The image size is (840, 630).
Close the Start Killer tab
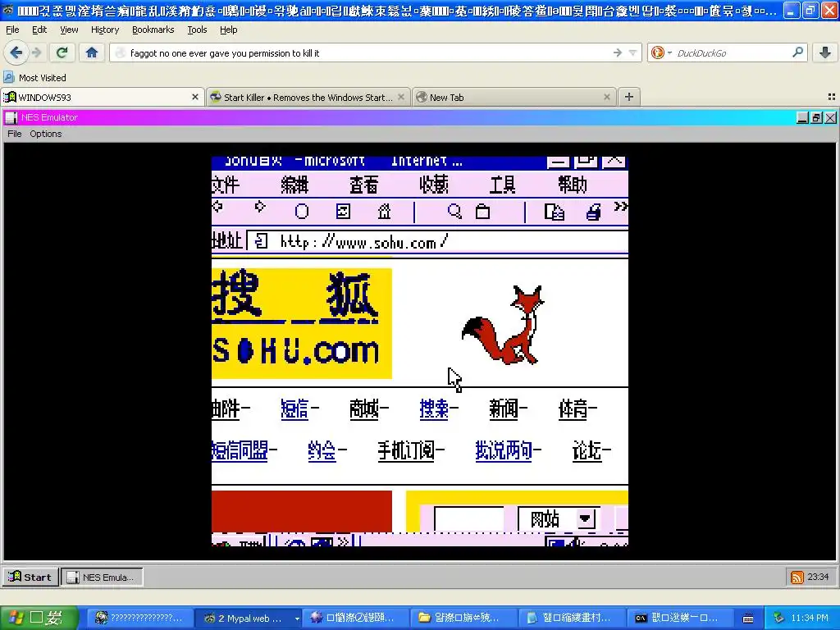401,97
